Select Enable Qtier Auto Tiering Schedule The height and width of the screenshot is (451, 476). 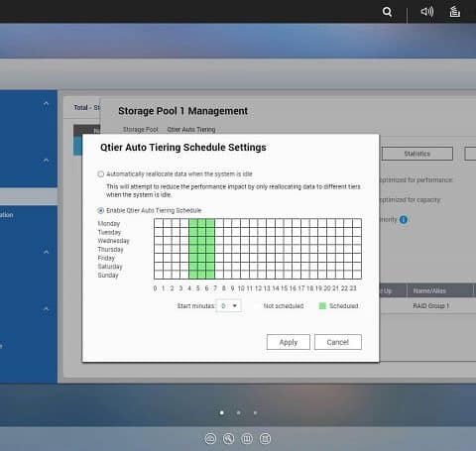coord(101,210)
